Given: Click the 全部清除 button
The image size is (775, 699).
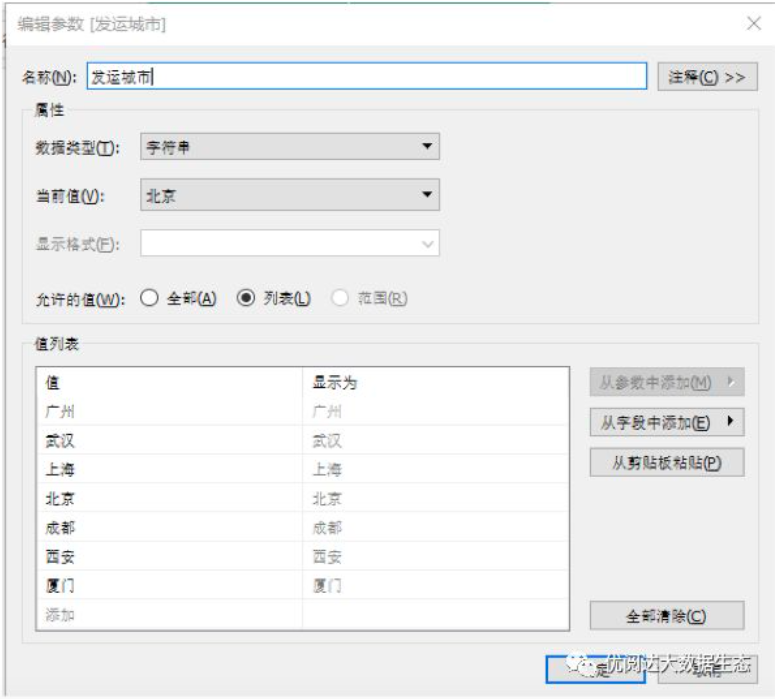Looking at the screenshot, I should click(666, 616).
